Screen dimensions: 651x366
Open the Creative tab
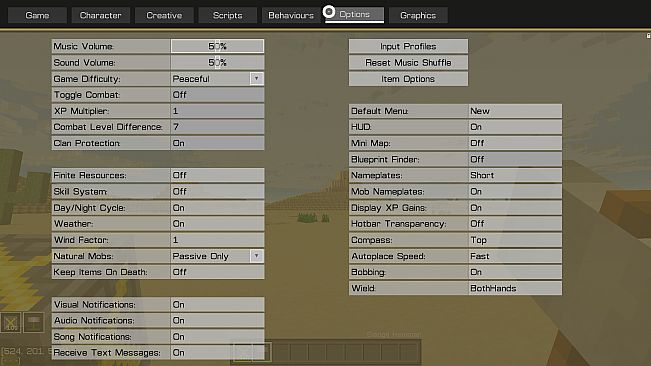(164, 15)
